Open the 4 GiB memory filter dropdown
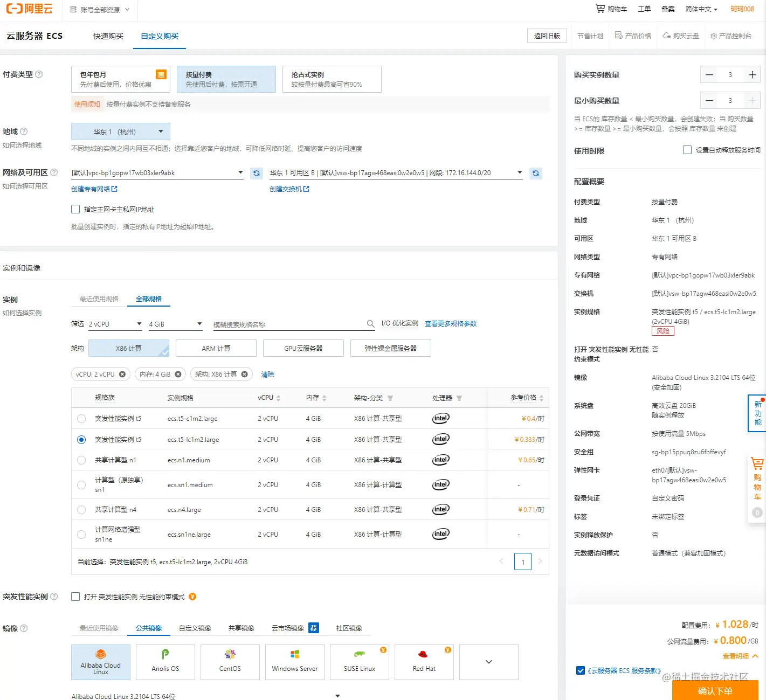Viewport: 766px width, 700px height. [x=176, y=324]
